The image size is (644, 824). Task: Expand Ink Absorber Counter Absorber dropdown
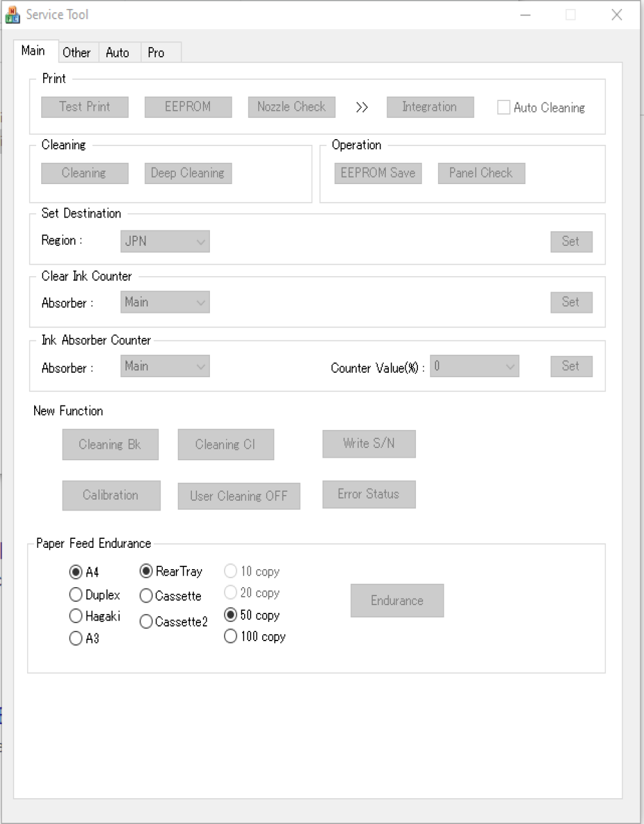click(x=165, y=366)
